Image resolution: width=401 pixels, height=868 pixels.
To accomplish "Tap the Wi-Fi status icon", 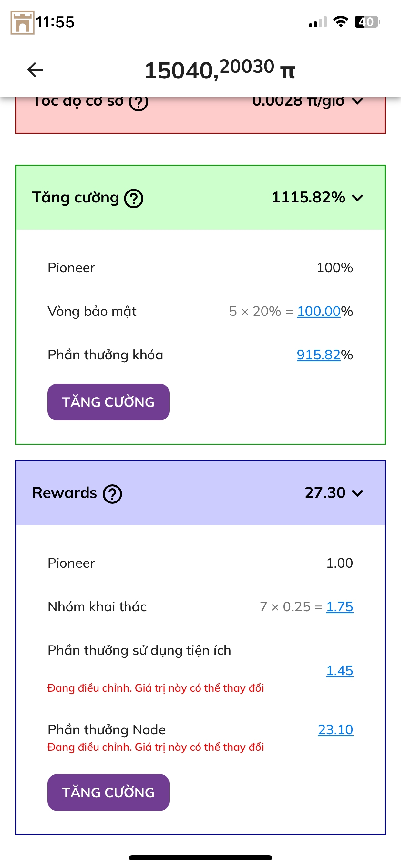I will point(340,22).
